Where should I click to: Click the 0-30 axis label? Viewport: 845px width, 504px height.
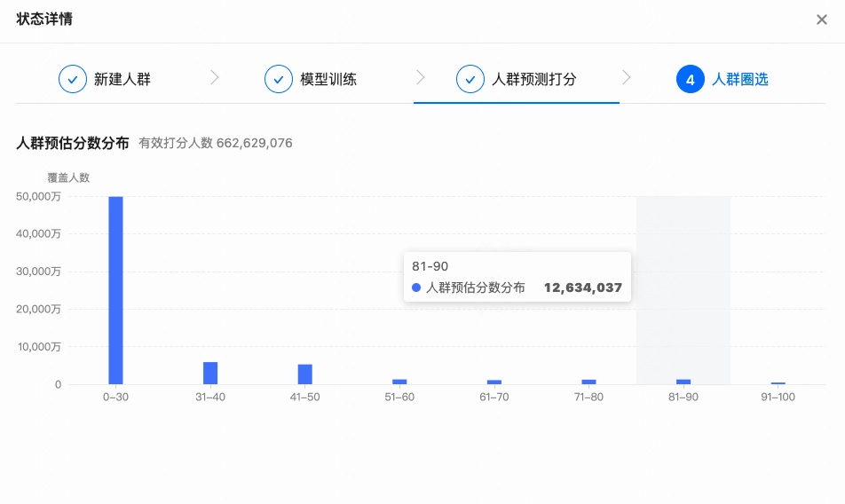(116, 397)
